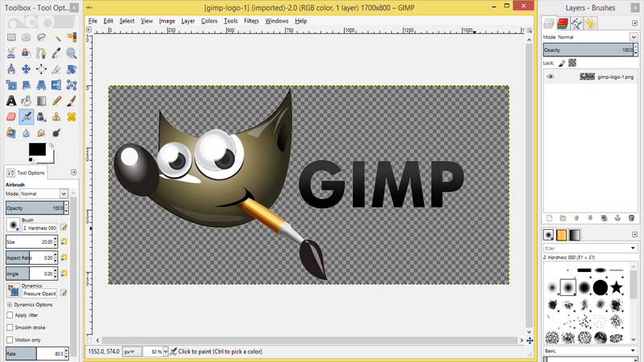Select the Perspective tool
Image resolution: width=644 pixels, height=362 pixels.
pyautogui.click(x=41, y=85)
